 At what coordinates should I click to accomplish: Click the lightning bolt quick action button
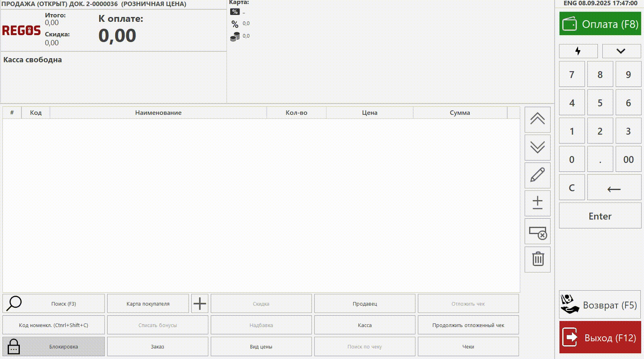(x=578, y=51)
